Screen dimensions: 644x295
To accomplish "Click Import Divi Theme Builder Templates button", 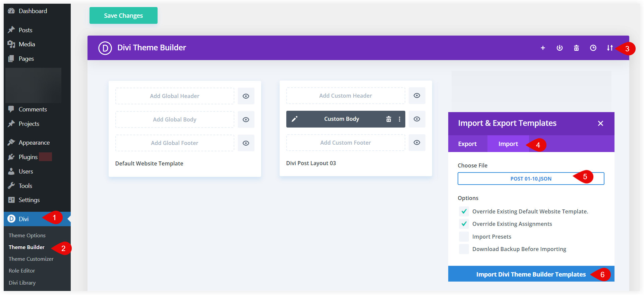I will pyautogui.click(x=531, y=274).
